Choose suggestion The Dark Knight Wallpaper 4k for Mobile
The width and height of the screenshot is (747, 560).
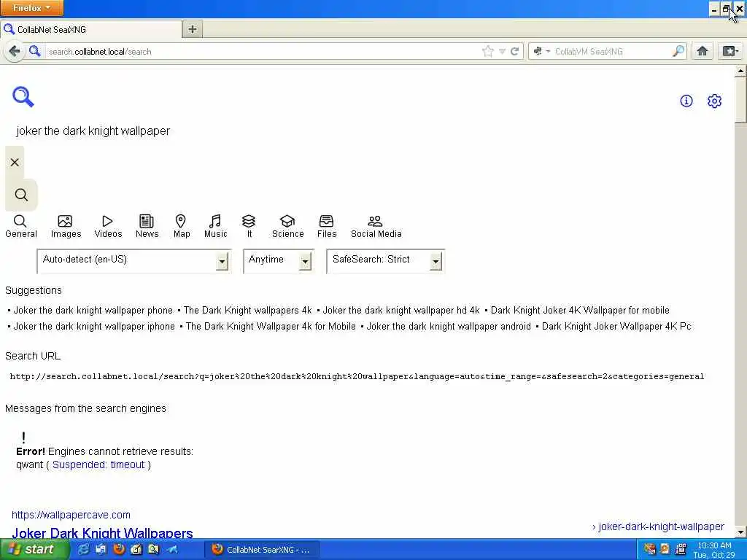tap(271, 327)
